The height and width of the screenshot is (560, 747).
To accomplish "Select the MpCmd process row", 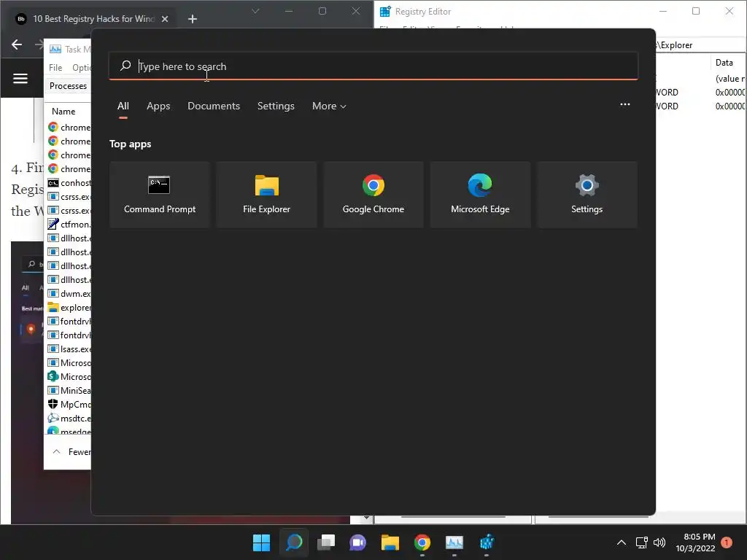I will pos(69,404).
